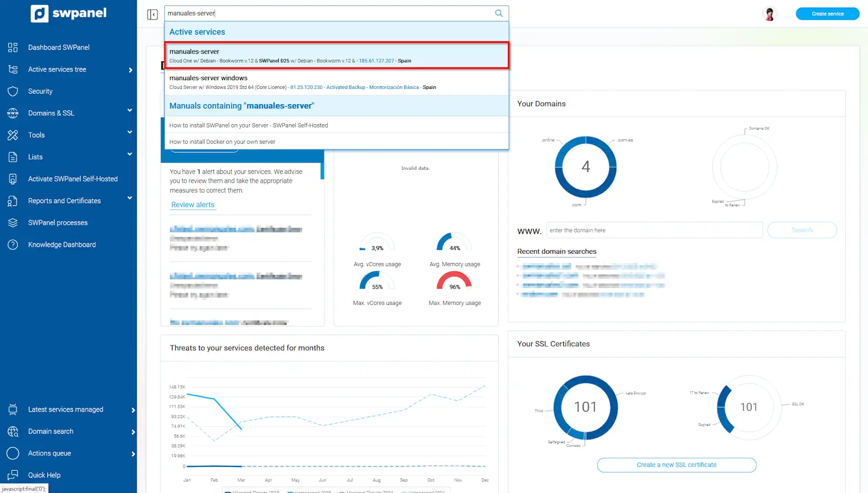This screenshot has height=493, width=868.
Task: Click the Security shield icon
Action: (x=13, y=91)
